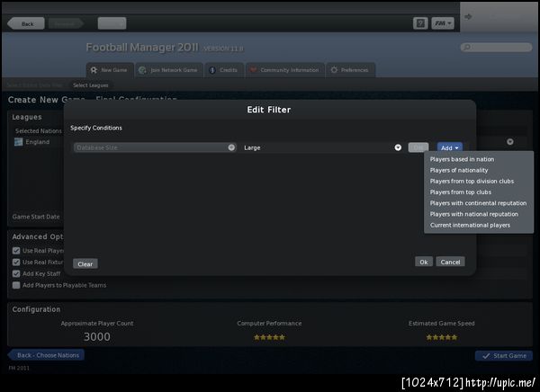Click the search field at top right
The width and height of the screenshot is (540, 392).
click(496, 47)
